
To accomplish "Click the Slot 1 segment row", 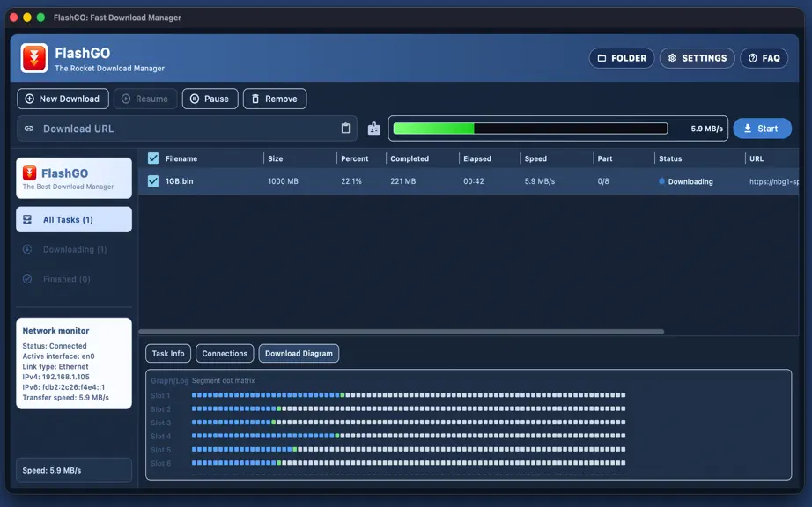I will click(408, 394).
